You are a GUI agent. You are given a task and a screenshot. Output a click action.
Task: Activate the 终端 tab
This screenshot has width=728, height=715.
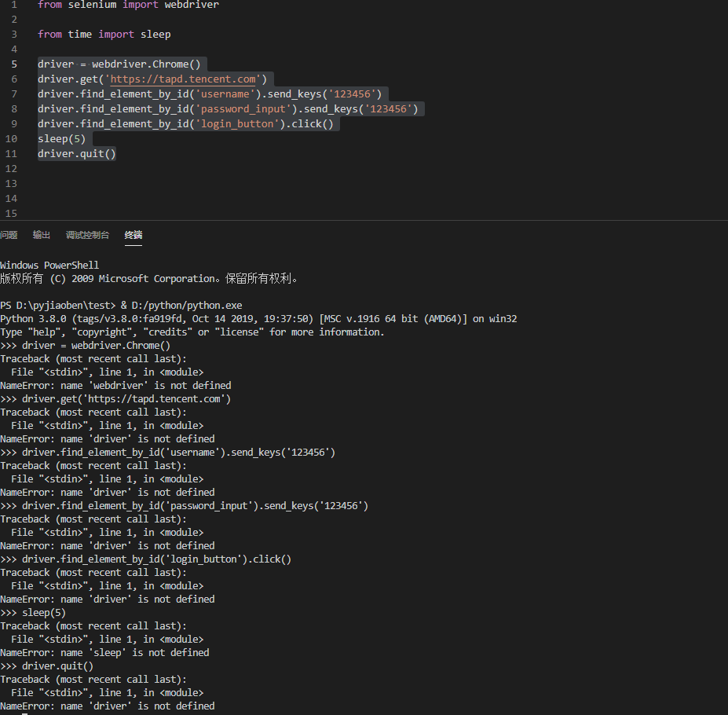point(134,235)
